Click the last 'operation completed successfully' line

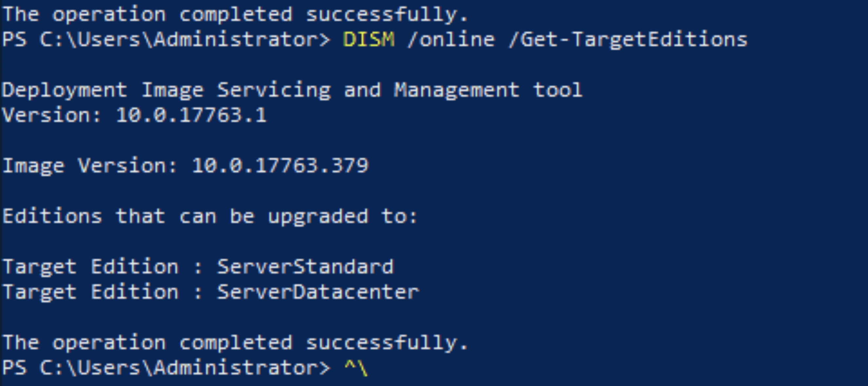[235, 343]
